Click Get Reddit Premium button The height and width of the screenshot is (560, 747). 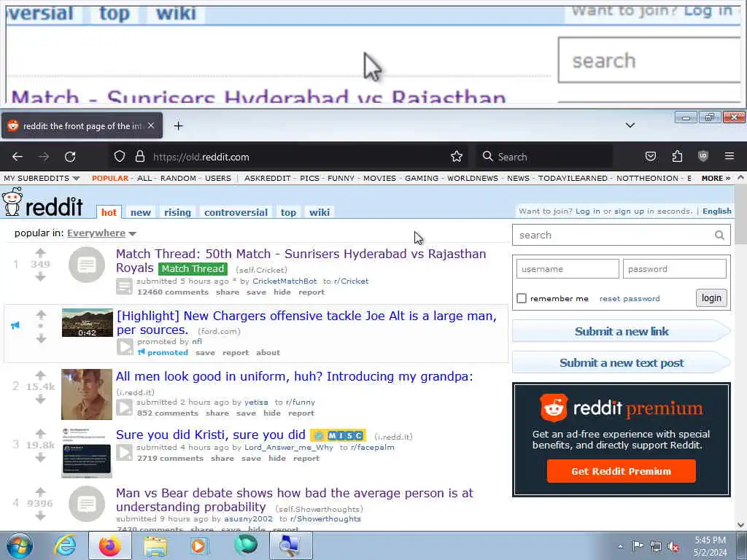pos(622,471)
